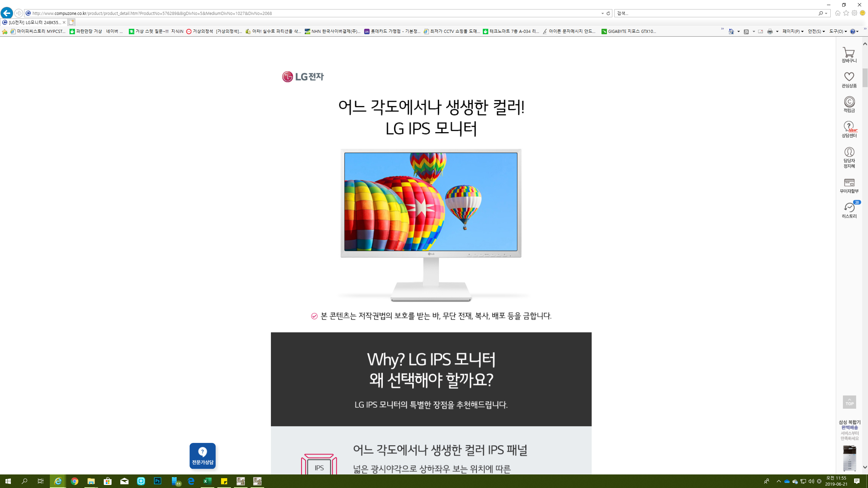Click the scrollbar down arrow
The height and width of the screenshot is (488, 868).
click(865, 467)
